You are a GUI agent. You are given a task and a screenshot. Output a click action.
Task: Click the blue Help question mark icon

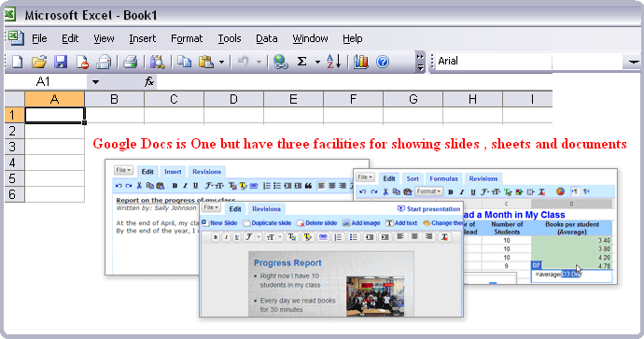coord(383,62)
